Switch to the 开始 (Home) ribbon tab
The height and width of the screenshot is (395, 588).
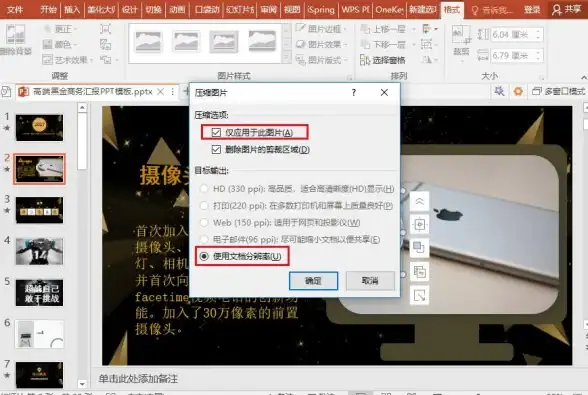[x=48, y=9]
